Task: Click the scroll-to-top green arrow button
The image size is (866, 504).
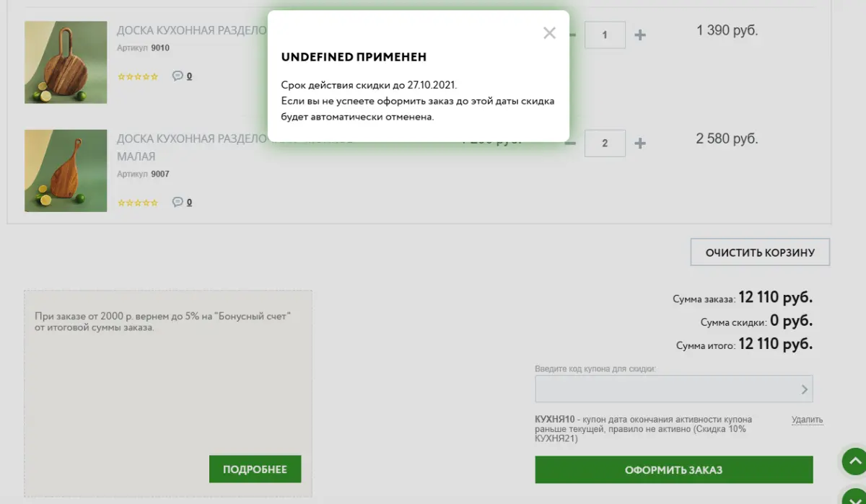Action: (x=854, y=460)
